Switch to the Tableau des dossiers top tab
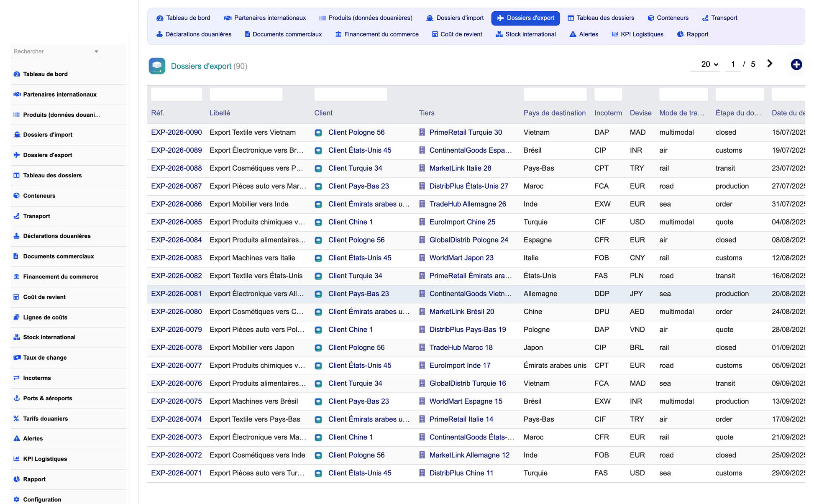 pos(601,18)
